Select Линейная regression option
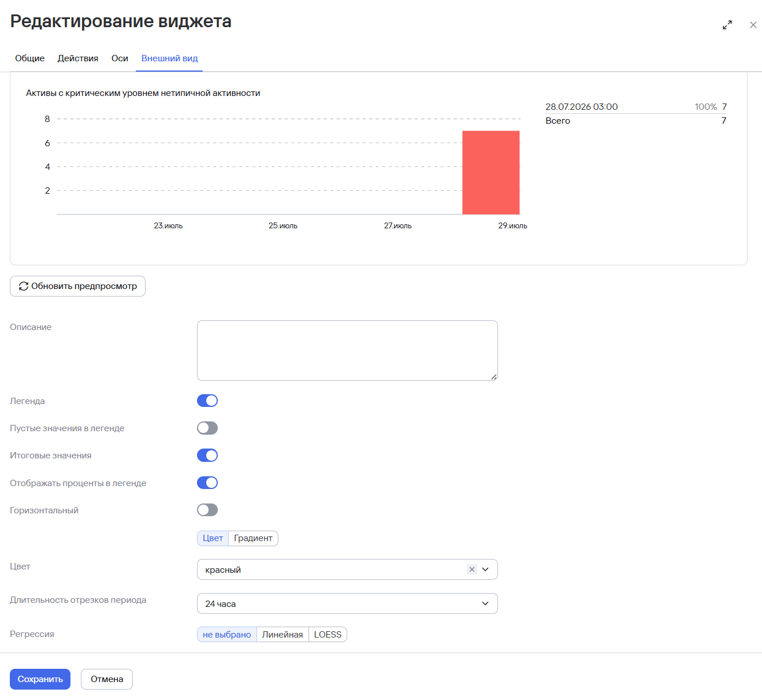This screenshot has width=762, height=700. tap(283, 635)
